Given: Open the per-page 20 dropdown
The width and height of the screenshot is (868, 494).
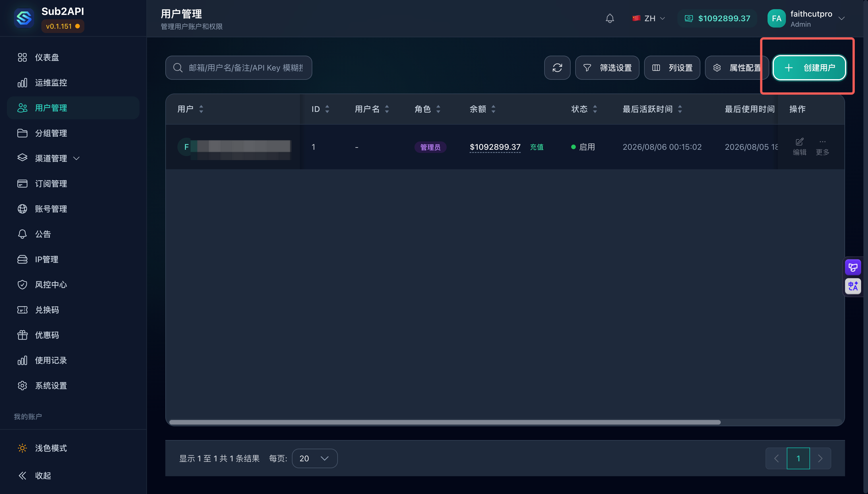Looking at the screenshot, I should pos(314,458).
